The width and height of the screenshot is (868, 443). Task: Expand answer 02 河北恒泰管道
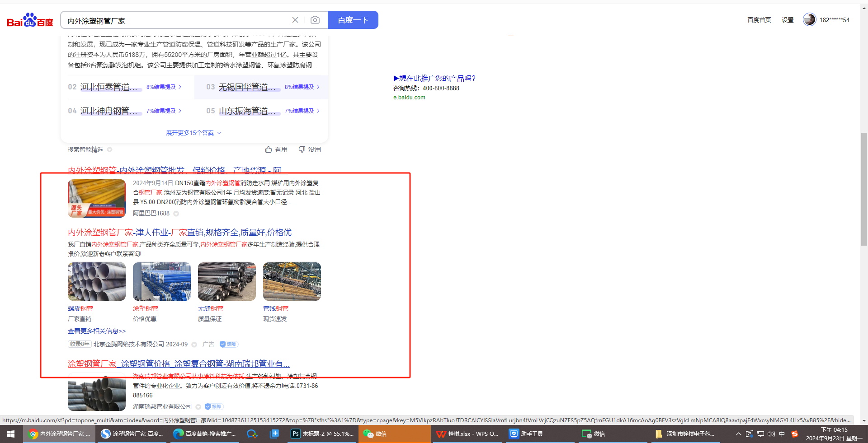point(125,87)
